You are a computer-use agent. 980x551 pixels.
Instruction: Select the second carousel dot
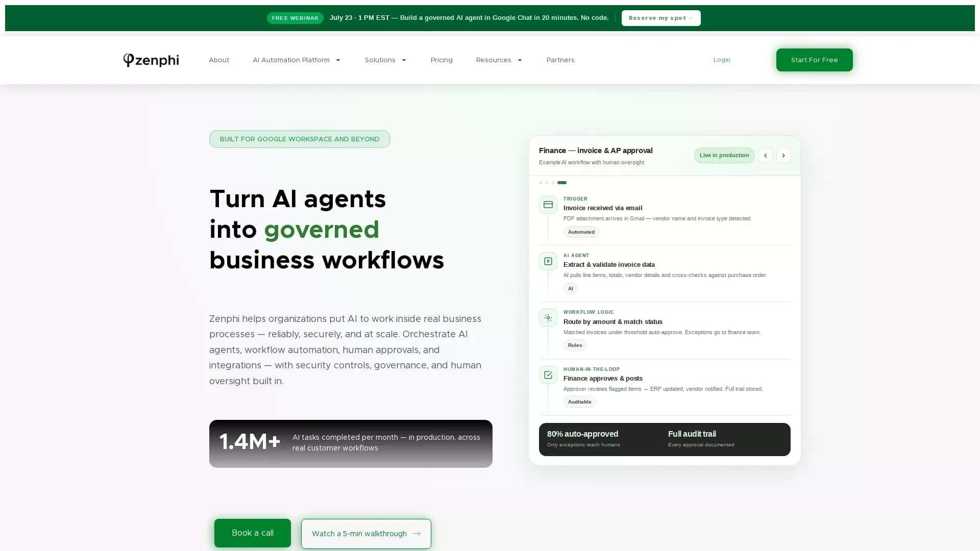coord(547,183)
